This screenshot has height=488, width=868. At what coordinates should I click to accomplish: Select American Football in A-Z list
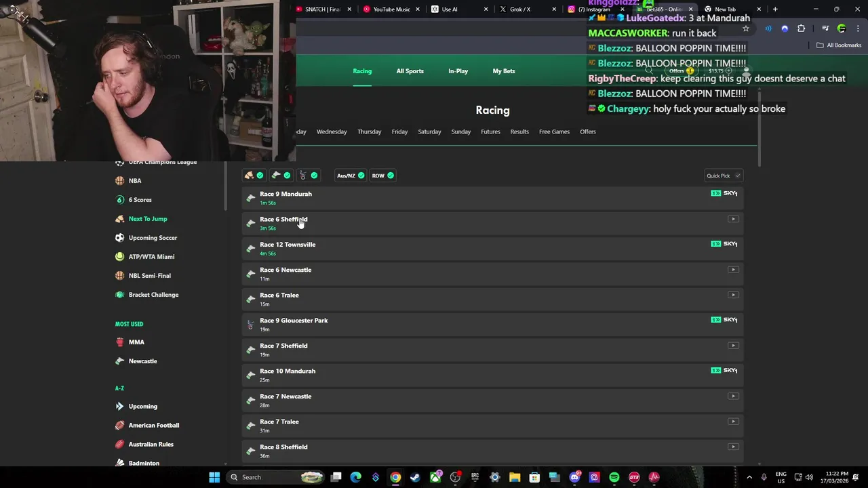click(x=154, y=426)
